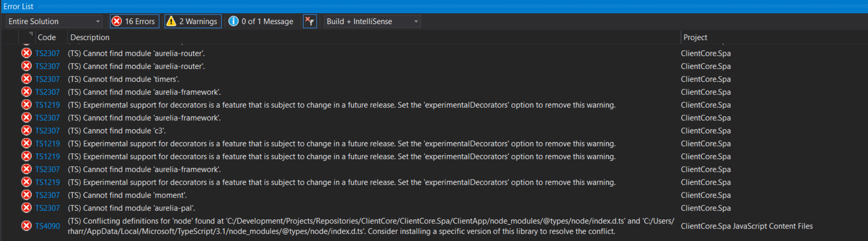Image resolution: width=868 pixels, height=241 pixels.
Task: Click the error icon beside 'c3' module error
Action: (27, 131)
